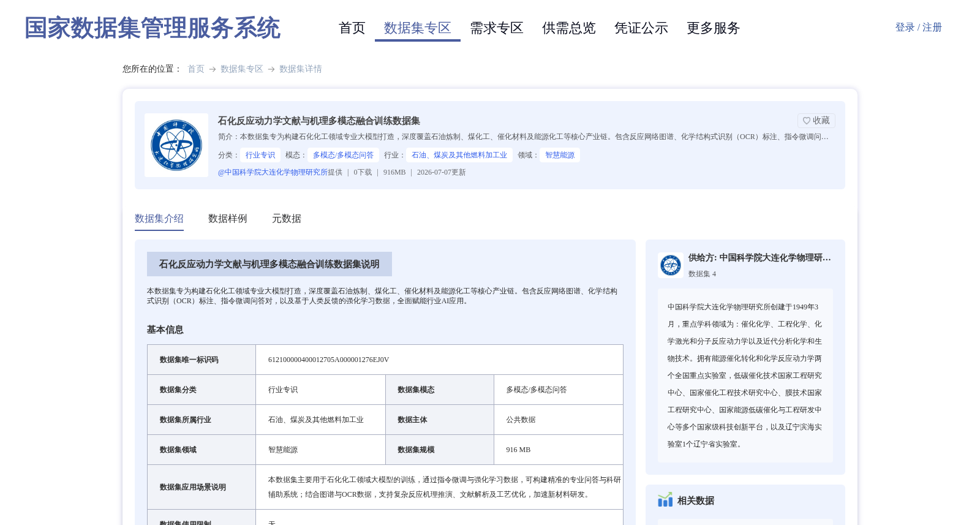Viewport: 980px width, 525px height.
Task: Click the 智慧能源 table value cell
Action: [x=320, y=450]
